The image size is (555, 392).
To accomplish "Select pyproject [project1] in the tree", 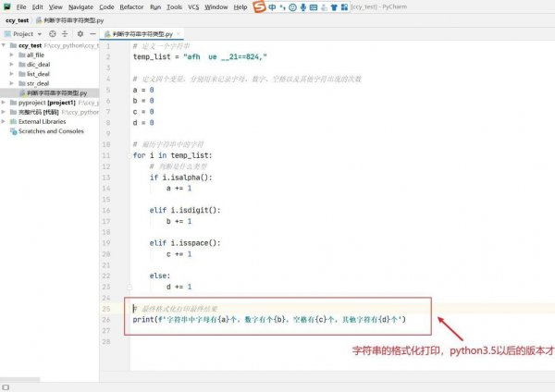I will [47, 103].
